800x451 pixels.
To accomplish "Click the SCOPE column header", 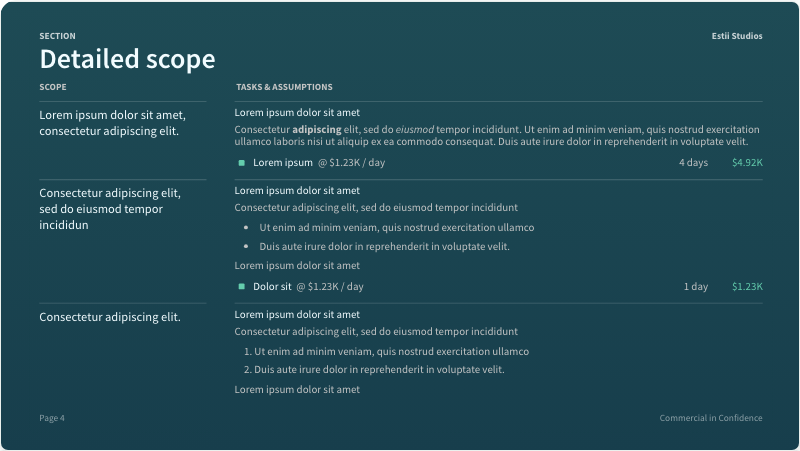I will (x=53, y=87).
